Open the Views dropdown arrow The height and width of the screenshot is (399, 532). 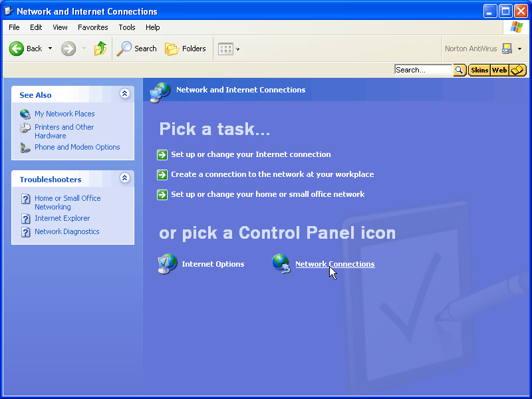[238, 49]
